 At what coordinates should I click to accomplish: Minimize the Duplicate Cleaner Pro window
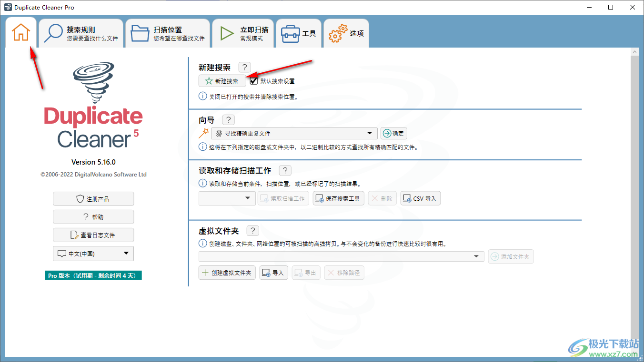point(589,7)
